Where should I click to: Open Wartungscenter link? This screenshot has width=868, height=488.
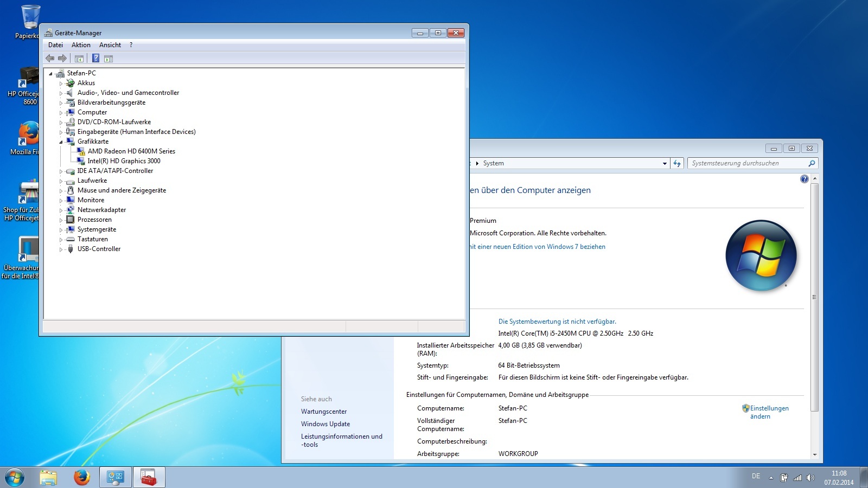pyautogui.click(x=324, y=412)
